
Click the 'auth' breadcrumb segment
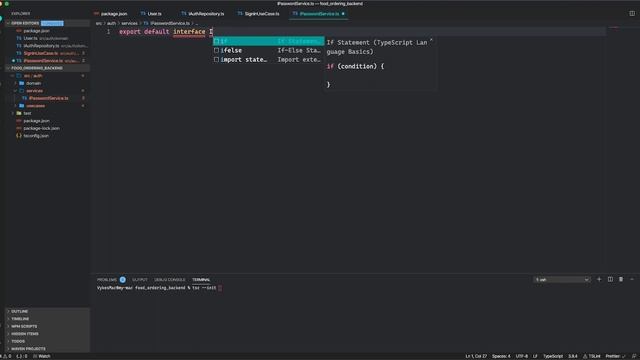(111, 23)
